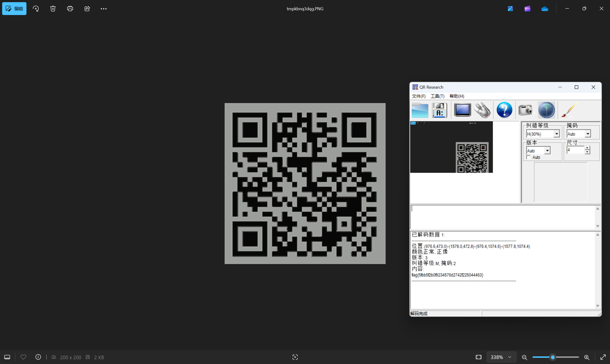Viewport: 610px width, 364px height.
Task: Expand the 纠错等级 H(30%) dropdown
Action: point(557,134)
